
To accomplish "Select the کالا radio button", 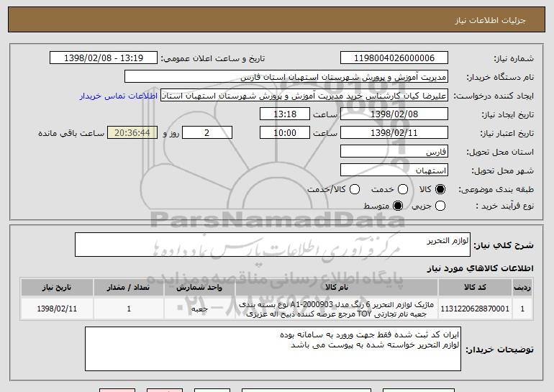I will (x=440, y=189).
